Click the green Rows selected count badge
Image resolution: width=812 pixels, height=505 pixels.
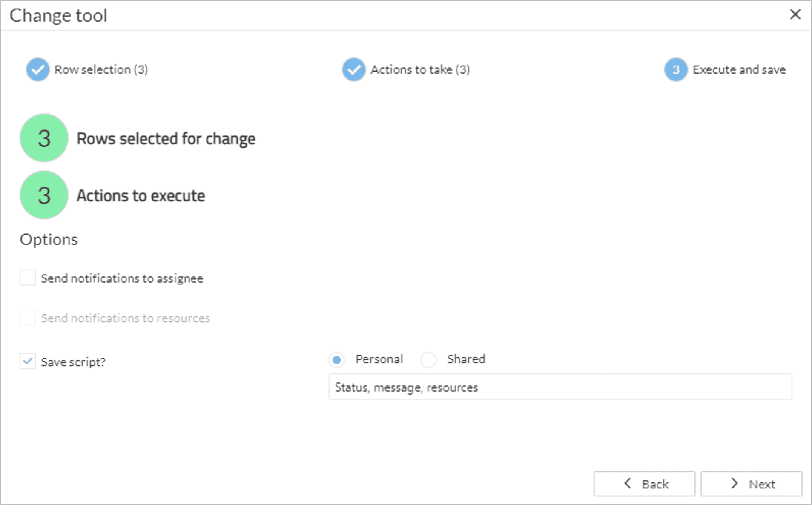(44, 138)
